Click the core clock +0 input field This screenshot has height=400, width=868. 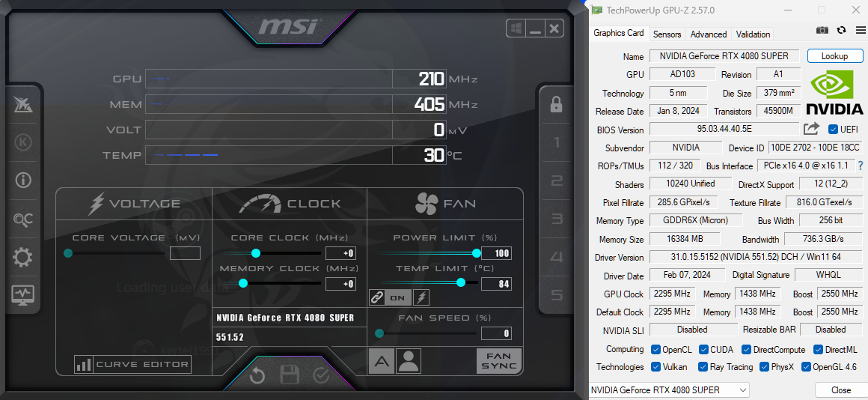(x=340, y=254)
